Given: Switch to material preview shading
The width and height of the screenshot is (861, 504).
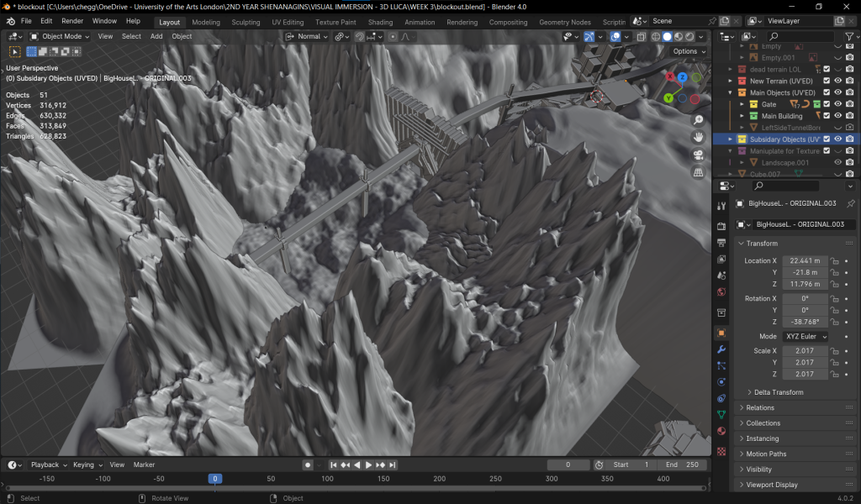Looking at the screenshot, I should [679, 36].
